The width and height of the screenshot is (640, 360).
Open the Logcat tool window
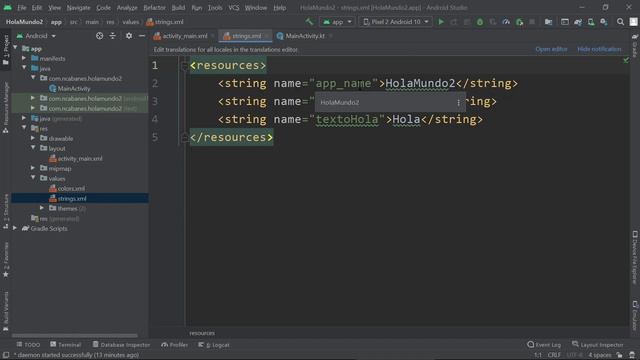point(214,345)
